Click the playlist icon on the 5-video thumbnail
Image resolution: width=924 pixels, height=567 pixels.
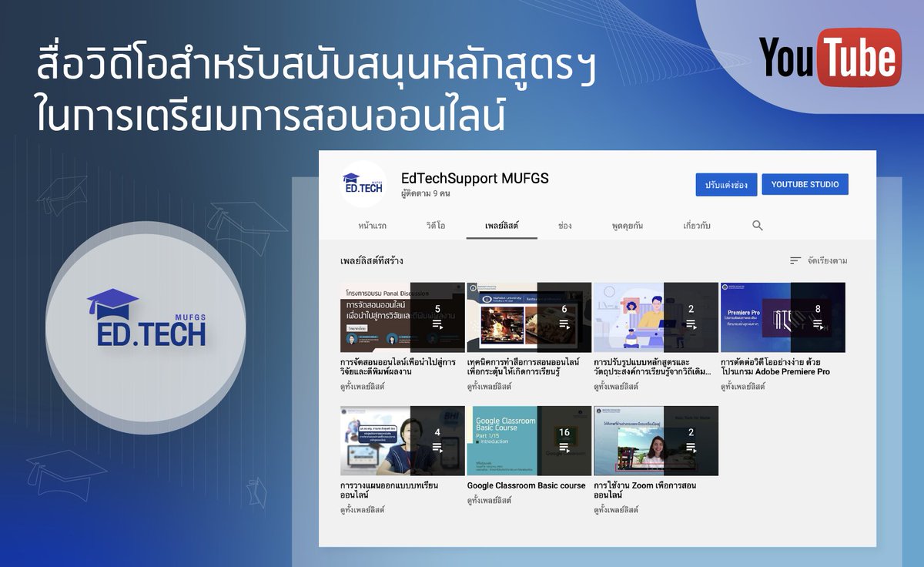pos(437,325)
